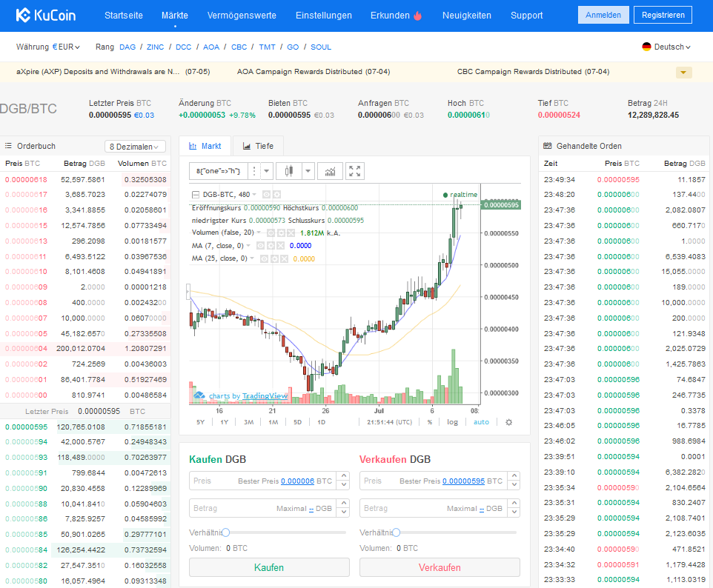This screenshot has width=713, height=588.
Task: Toggle chart fullscreen mode
Action: click(x=355, y=171)
